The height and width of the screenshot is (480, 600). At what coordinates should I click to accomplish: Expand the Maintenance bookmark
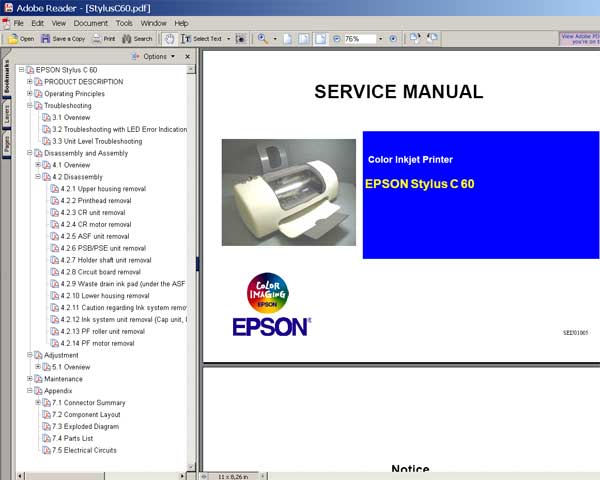pyautogui.click(x=29, y=379)
